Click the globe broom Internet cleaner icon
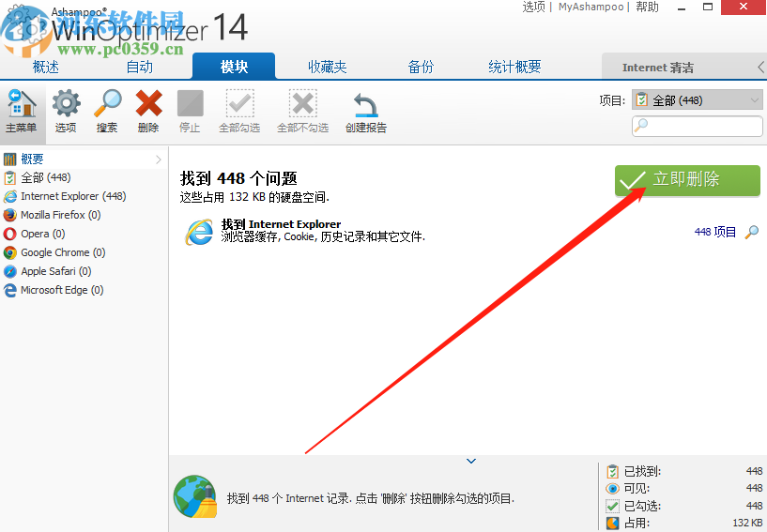The height and width of the screenshot is (532, 767). tap(195, 496)
